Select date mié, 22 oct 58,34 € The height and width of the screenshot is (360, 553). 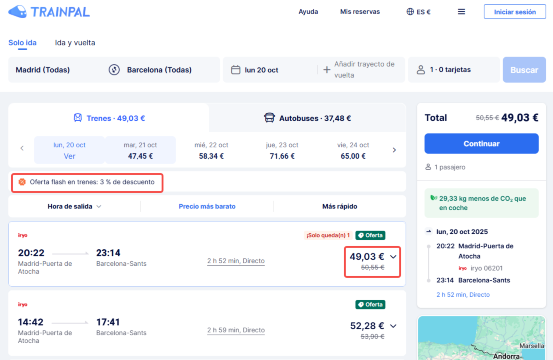[x=211, y=150]
